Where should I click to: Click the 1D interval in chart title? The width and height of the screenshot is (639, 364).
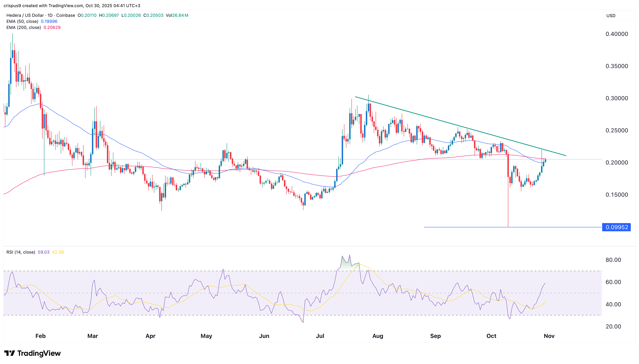tap(50, 15)
